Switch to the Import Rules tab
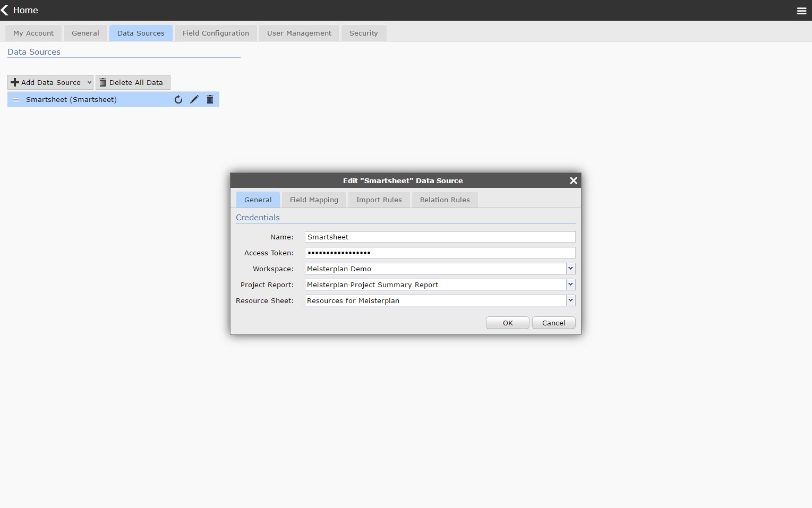 pyautogui.click(x=379, y=200)
